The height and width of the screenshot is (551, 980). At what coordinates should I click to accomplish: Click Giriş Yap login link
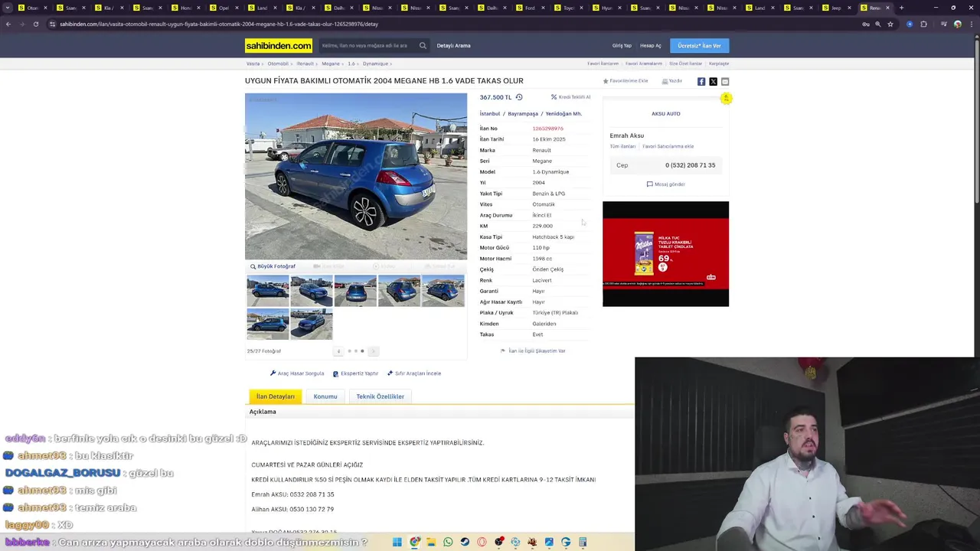622,46
